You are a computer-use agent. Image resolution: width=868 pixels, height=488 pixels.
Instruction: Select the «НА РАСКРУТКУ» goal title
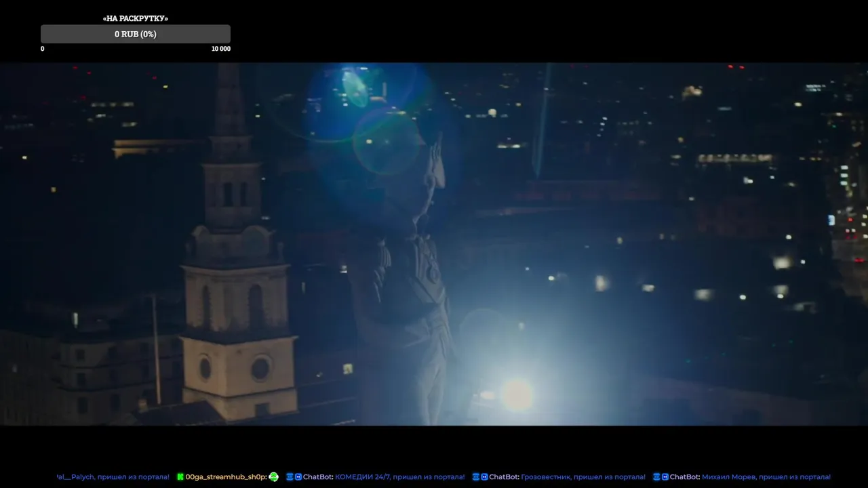[x=136, y=18]
